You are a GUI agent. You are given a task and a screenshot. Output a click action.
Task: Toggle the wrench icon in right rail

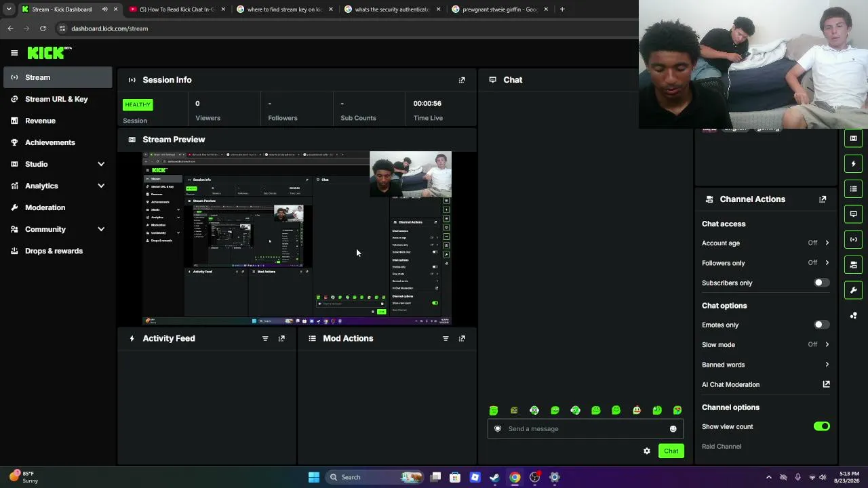point(853,290)
